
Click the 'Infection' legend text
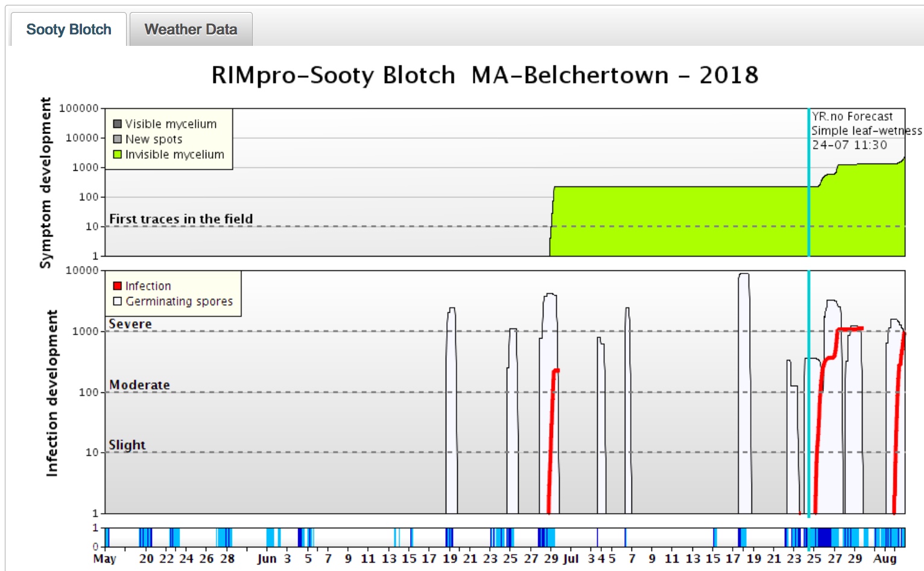point(148,286)
